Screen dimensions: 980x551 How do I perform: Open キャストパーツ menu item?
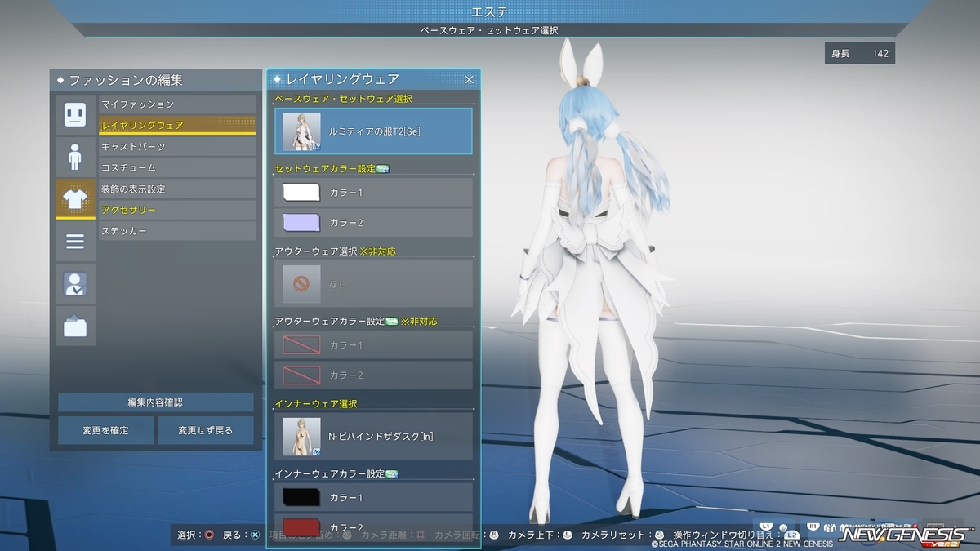[x=177, y=147]
